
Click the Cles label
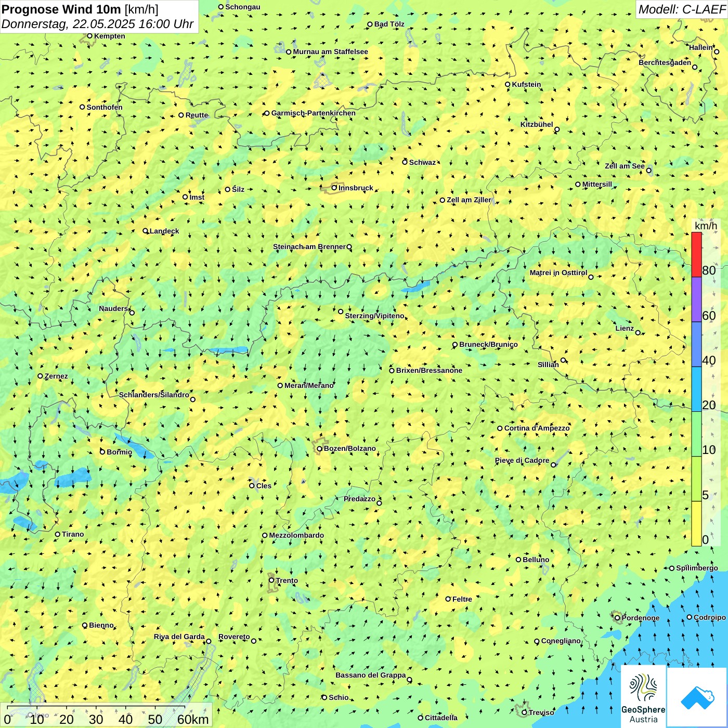[264, 486]
